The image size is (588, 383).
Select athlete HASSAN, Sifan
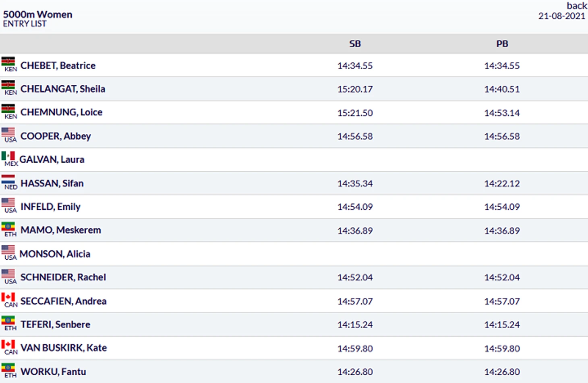[52, 184]
